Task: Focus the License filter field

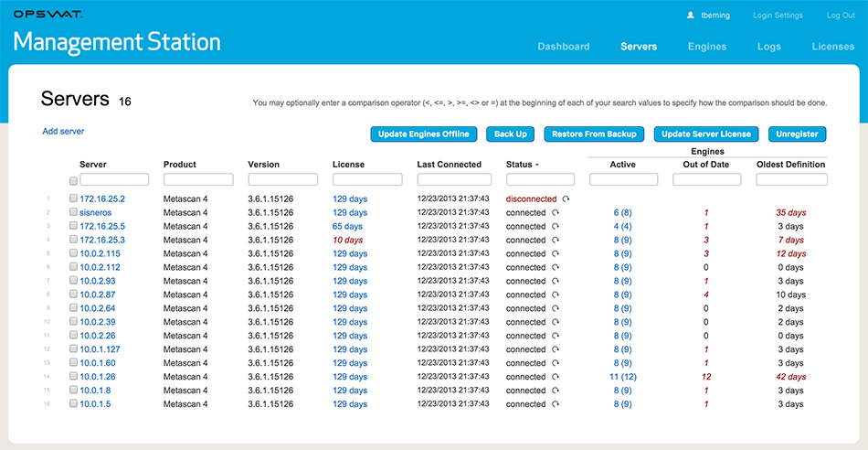Action: coord(367,179)
